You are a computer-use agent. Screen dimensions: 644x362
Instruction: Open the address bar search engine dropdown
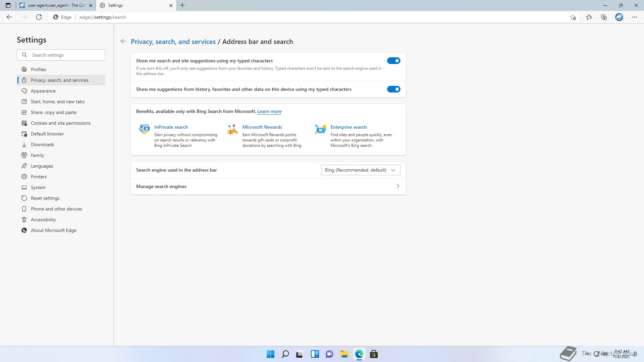pyautogui.click(x=360, y=170)
